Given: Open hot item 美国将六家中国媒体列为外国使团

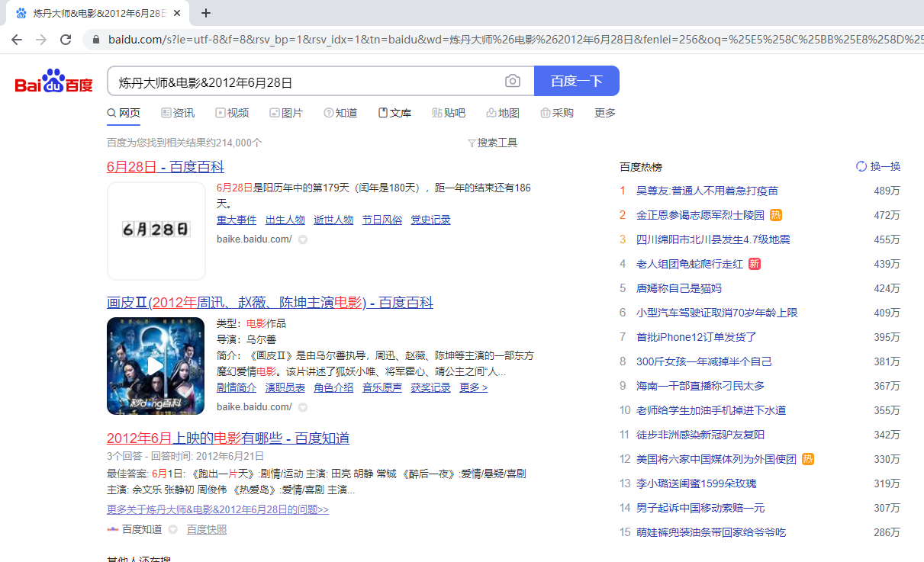Looking at the screenshot, I should tap(716, 459).
